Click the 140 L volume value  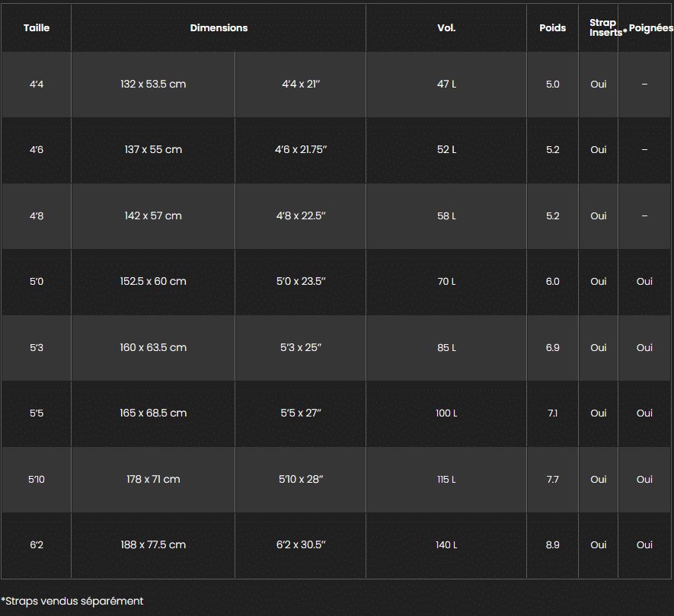(x=446, y=545)
